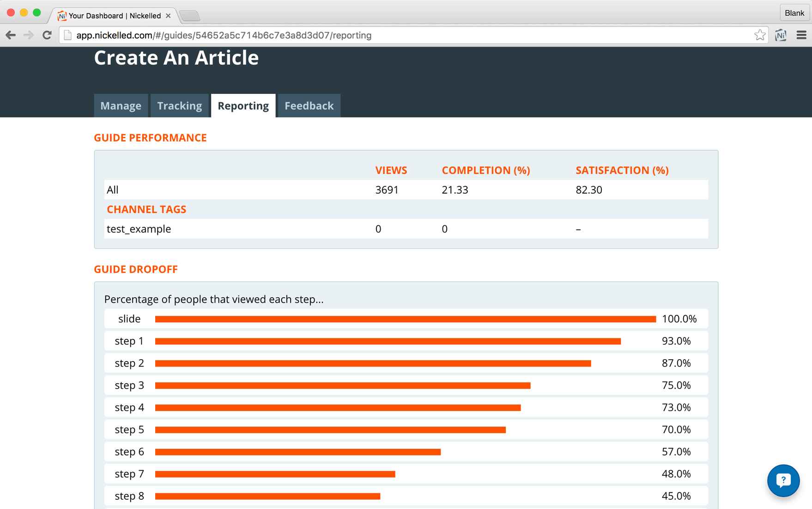
Task: Click the 21.33 completion value
Action: pos(455,190)
